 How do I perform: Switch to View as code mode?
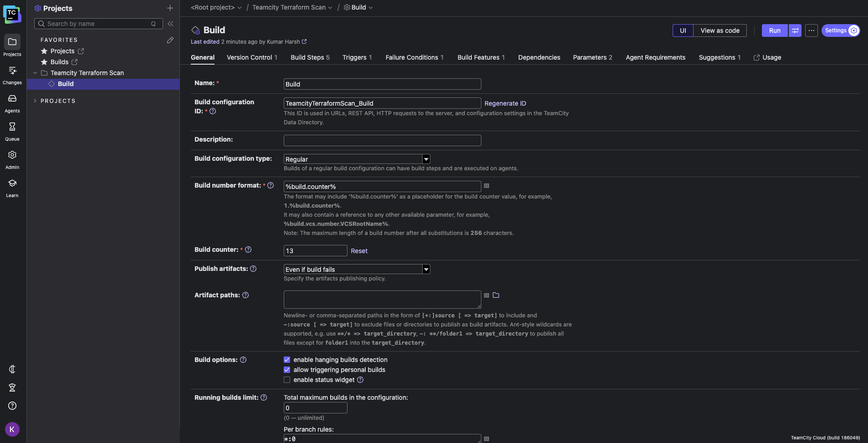click(720, 31)
